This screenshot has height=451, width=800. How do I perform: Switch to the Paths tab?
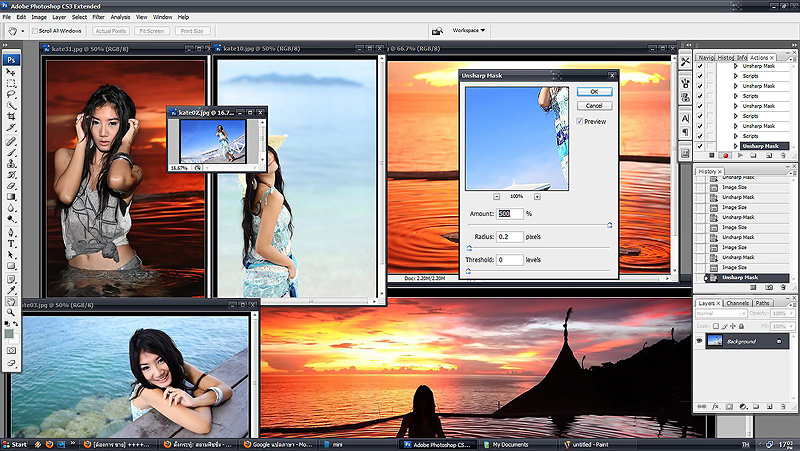763,303
